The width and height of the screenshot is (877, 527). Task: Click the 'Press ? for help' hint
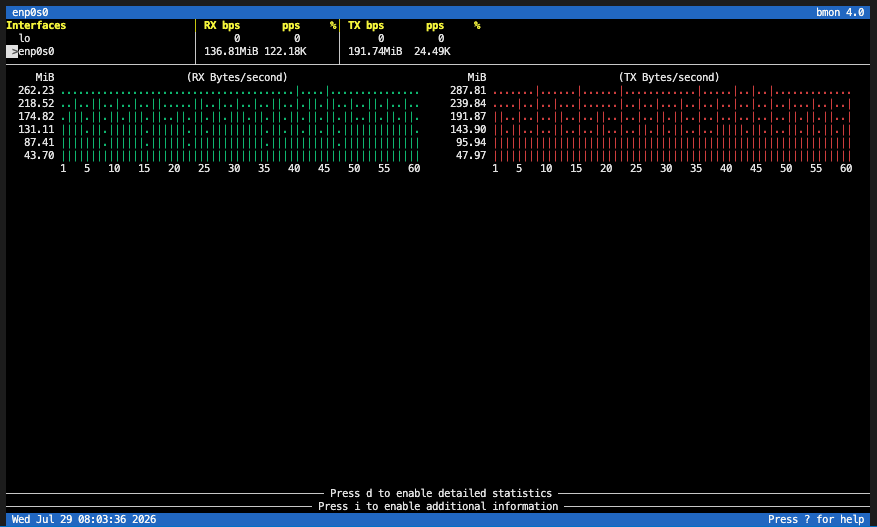(816, 520)
